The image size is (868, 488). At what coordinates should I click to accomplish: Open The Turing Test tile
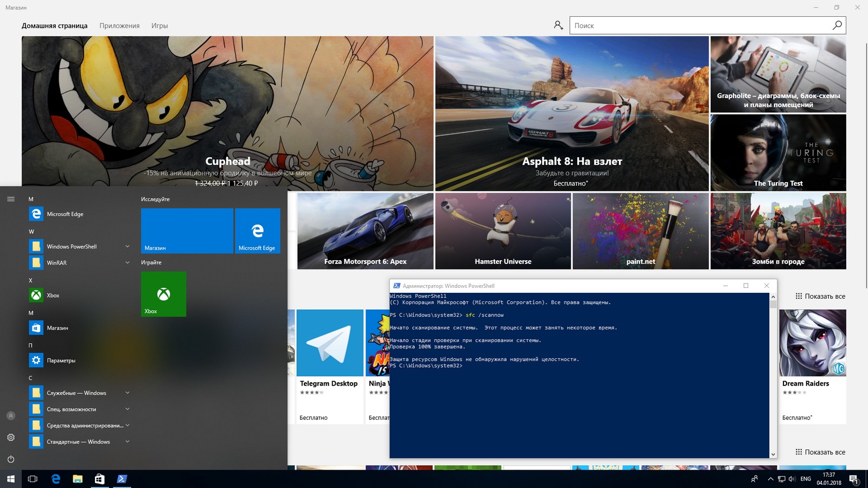pos(778,153)
